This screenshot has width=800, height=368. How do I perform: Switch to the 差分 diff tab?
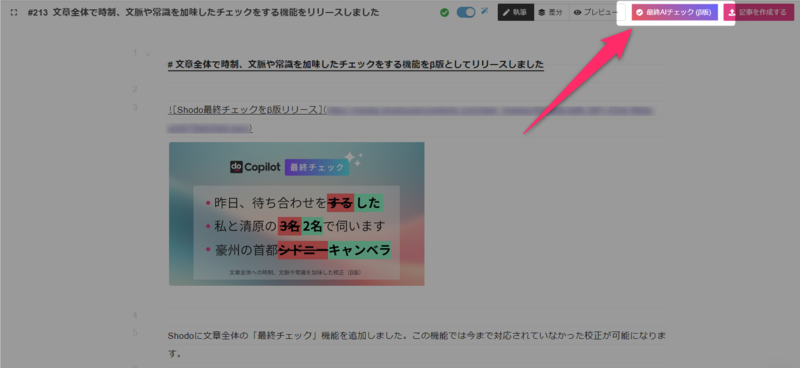pyautogui.click(x=552, y=12)
